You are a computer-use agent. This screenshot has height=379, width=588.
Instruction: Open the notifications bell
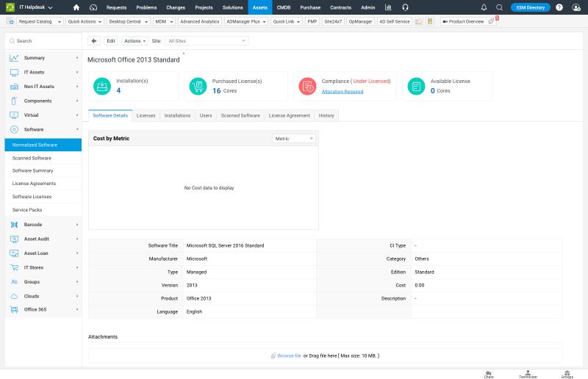(484, 7)
